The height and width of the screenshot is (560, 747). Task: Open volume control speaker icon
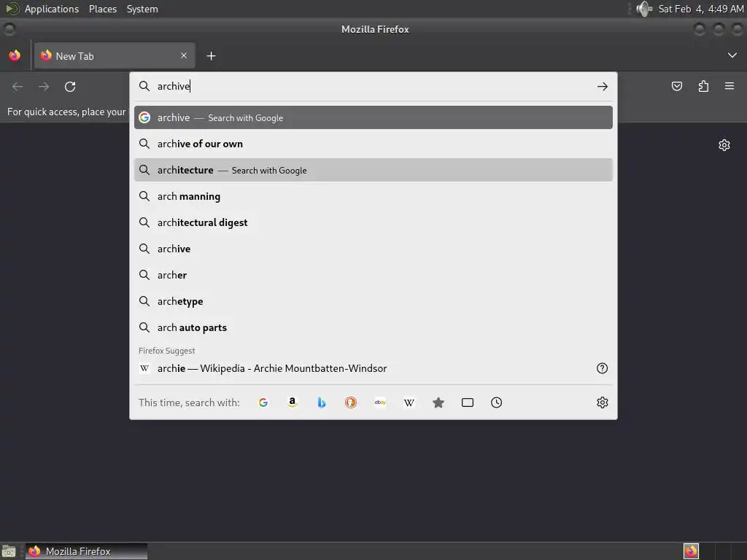[644, 9]
